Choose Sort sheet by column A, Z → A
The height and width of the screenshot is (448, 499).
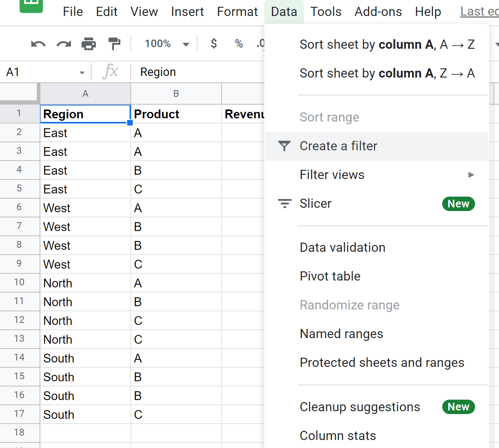coord(387,74)
